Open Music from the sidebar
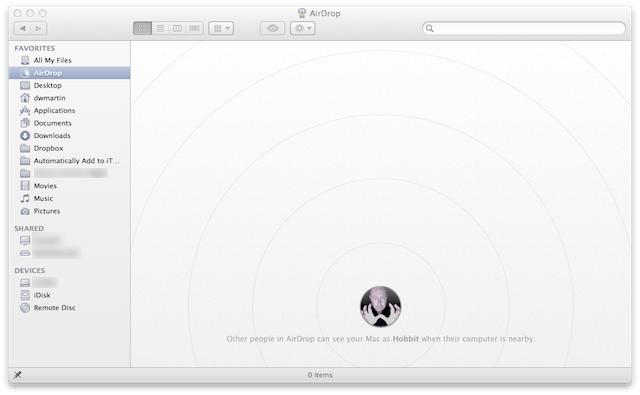Image resolution: width=640 pixels, height=395 pixels. click(x=69, y=199)
